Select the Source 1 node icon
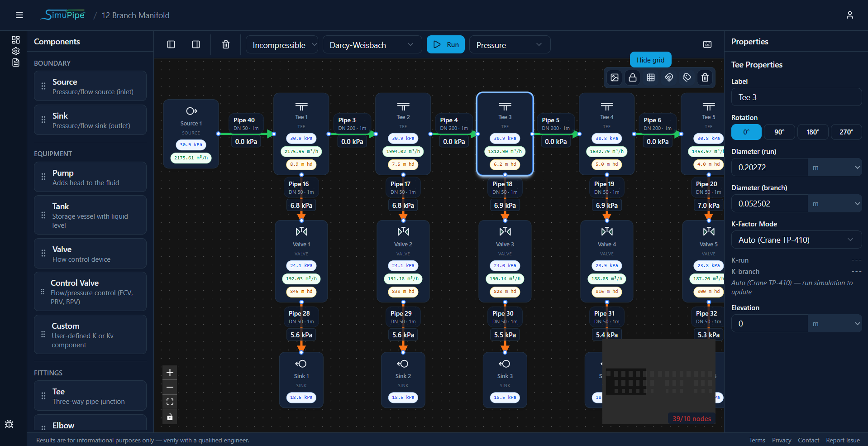The image size is (868, 446). pyautogui.click(x=191, y=111)
